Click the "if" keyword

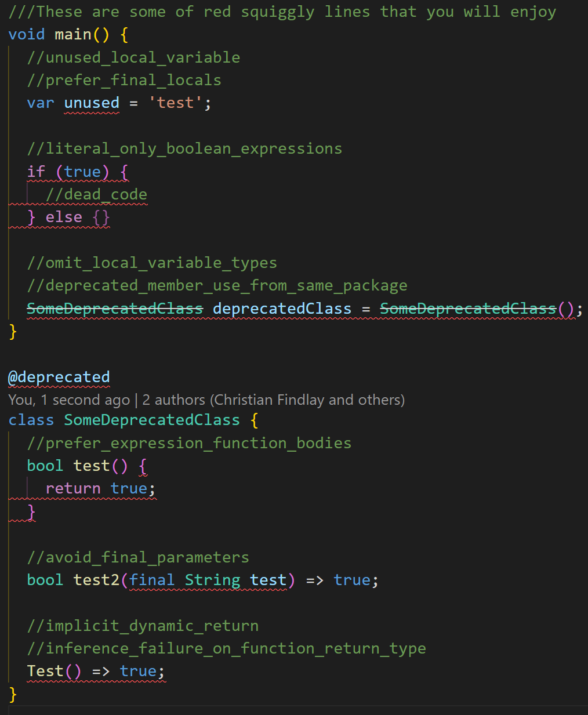click(x=36, y=172)
